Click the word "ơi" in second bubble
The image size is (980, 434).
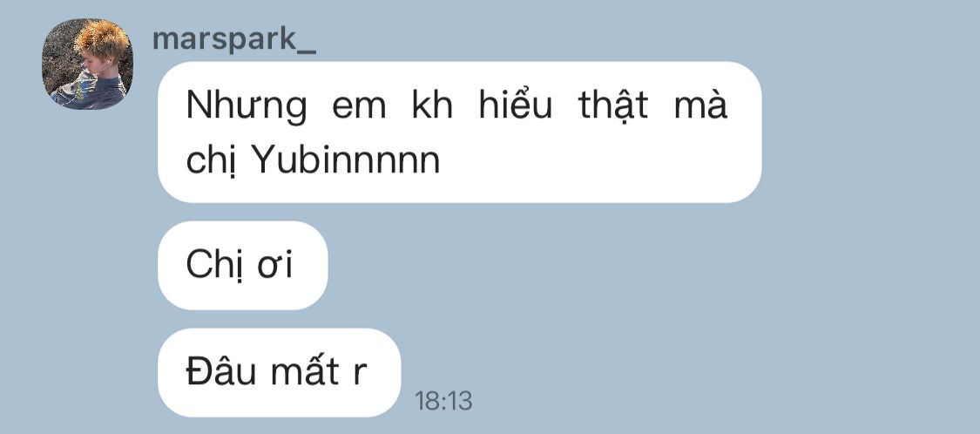(275, 267)
